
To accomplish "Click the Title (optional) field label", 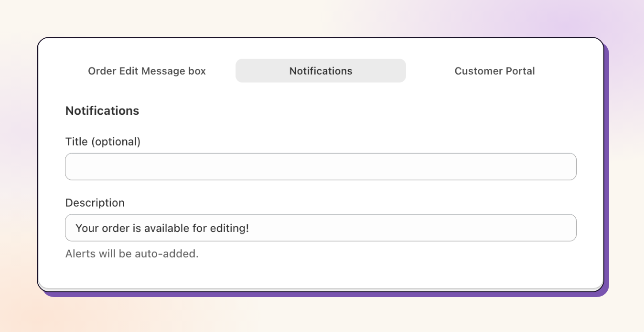I will [x=103, y=142].
